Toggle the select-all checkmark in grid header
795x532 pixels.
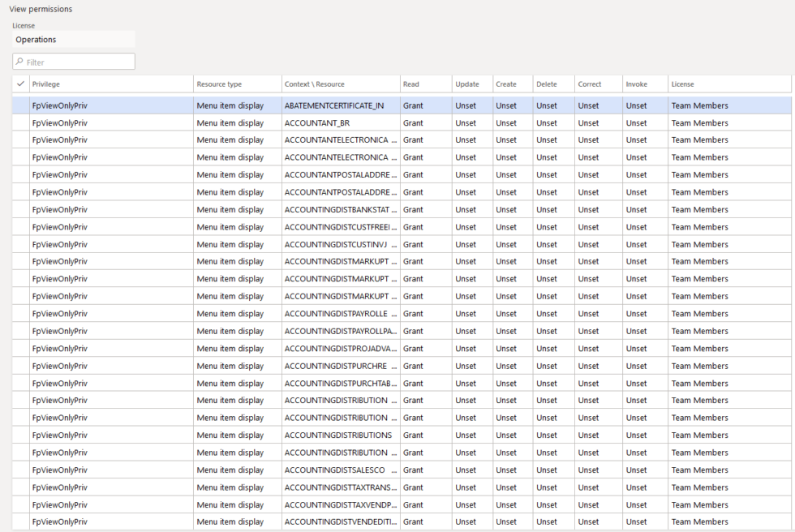pyautogui.click(x=20, y=84)
